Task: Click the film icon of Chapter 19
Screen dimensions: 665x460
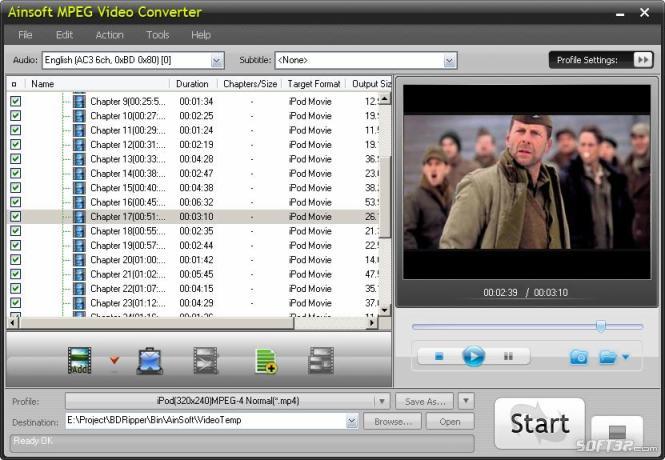Action: (79, 245)
